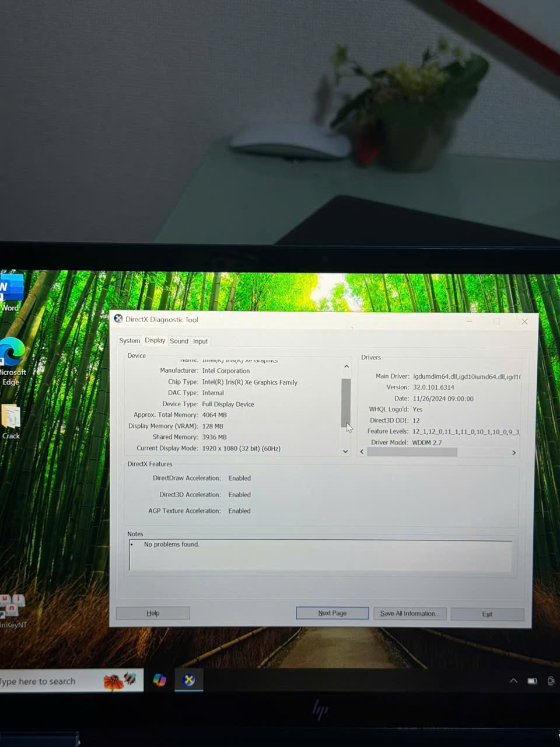560x747 pixels.
Task: Click the Manufacturer value Intel Corporation
Action: pyautogui.click(x=226, y=371)
